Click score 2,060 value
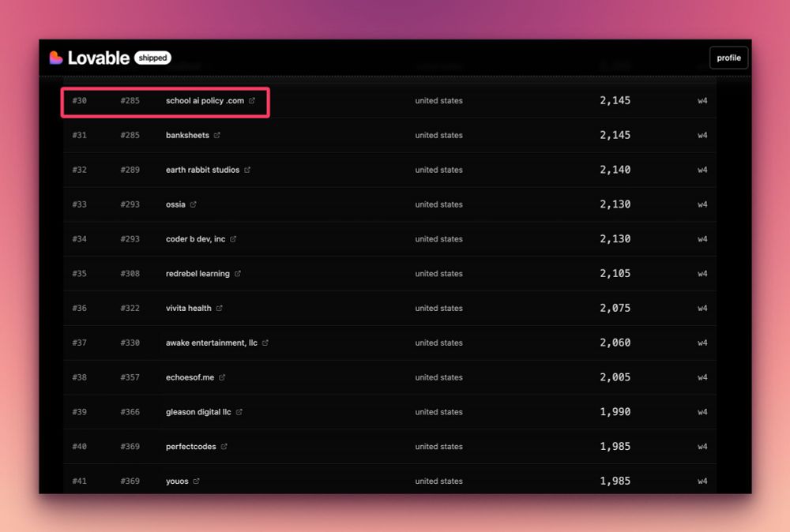This screenshot has height=532, width=790. click(615, 343)
